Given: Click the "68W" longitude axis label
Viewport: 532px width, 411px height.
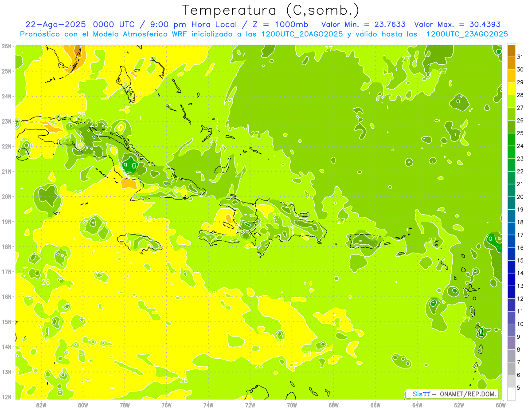Looking at the screenshot, I should [334, 405].
